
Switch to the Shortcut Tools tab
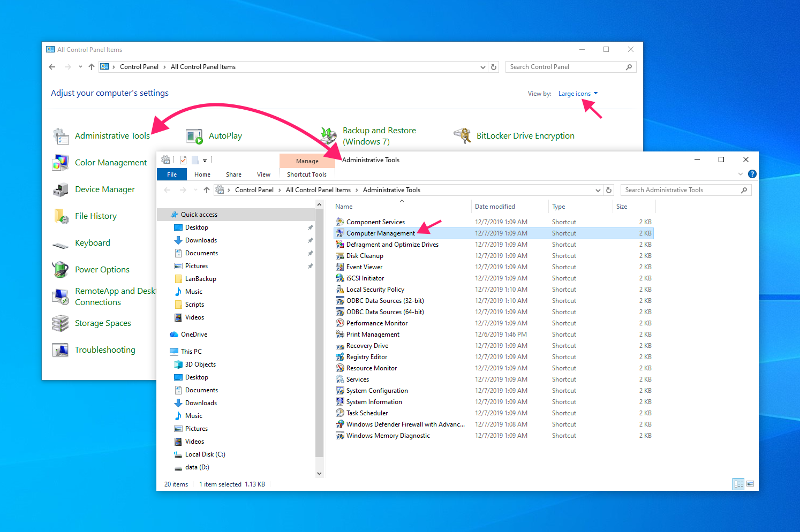[x=307, y=174]
